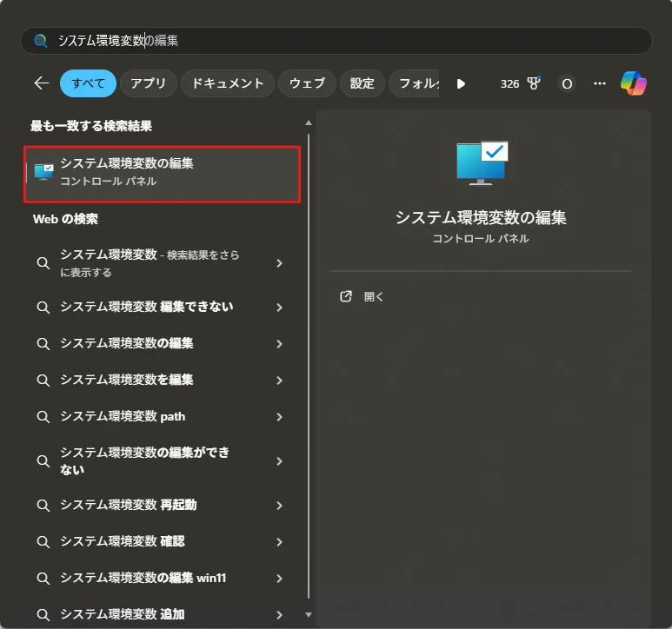Click the システム環境変数の編集 title in preview pane
This screenshot has width=672, height=629.
481,217
